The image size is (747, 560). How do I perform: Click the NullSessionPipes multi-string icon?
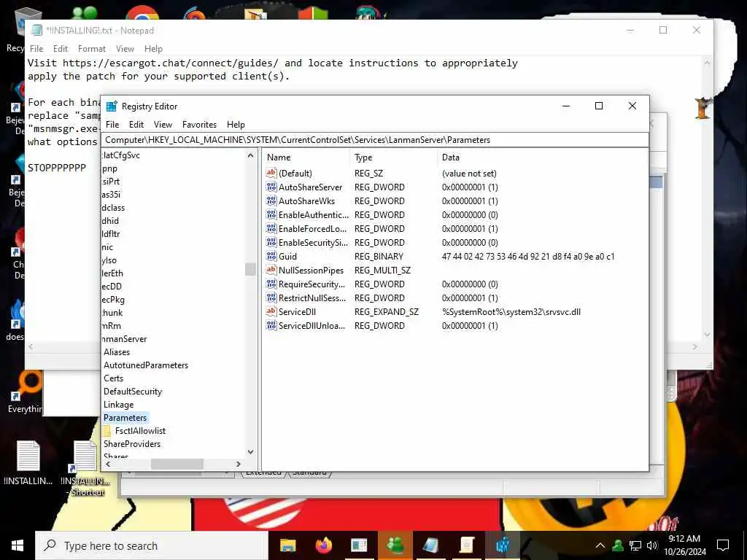(271, 270)
